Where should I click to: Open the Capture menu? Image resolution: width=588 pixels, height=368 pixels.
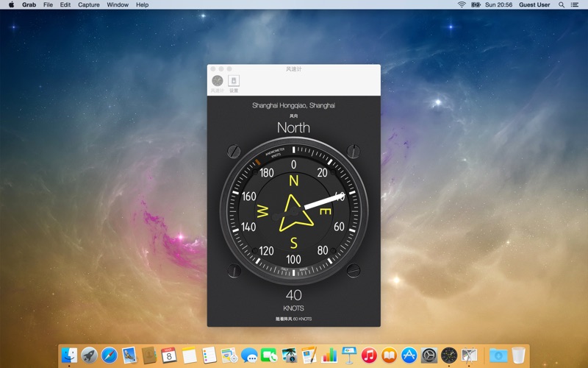88,4
